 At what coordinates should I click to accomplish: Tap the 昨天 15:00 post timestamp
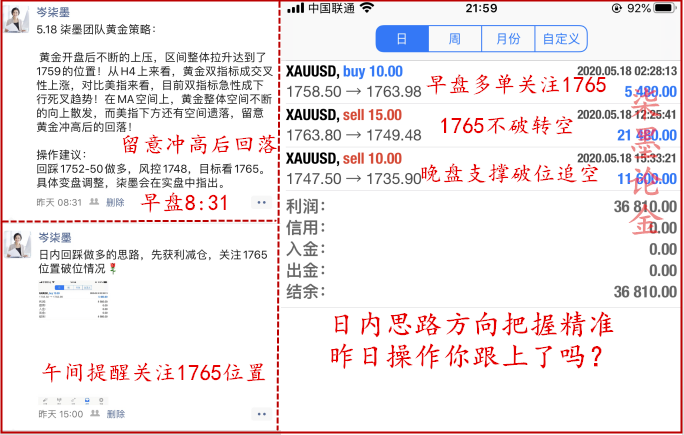[61, 414]
